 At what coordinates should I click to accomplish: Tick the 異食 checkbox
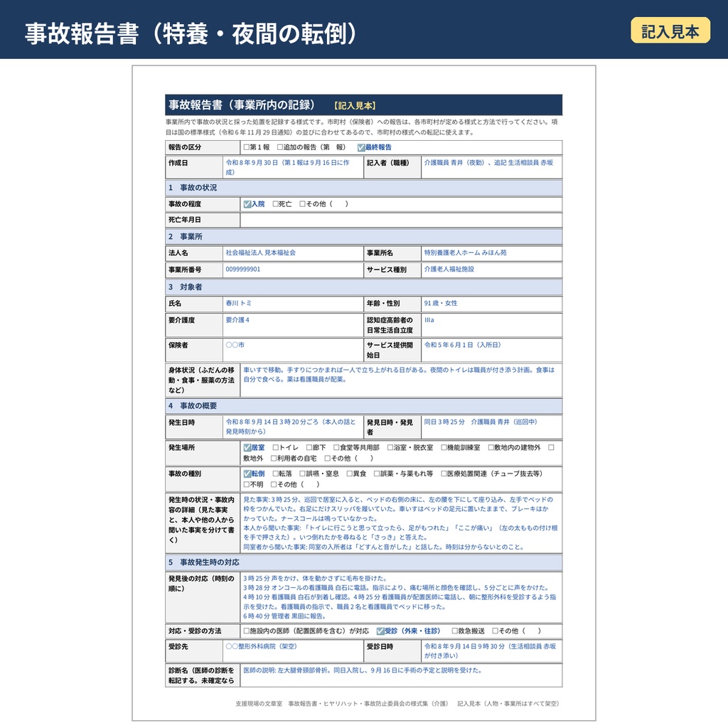click(x=350, y=473)
